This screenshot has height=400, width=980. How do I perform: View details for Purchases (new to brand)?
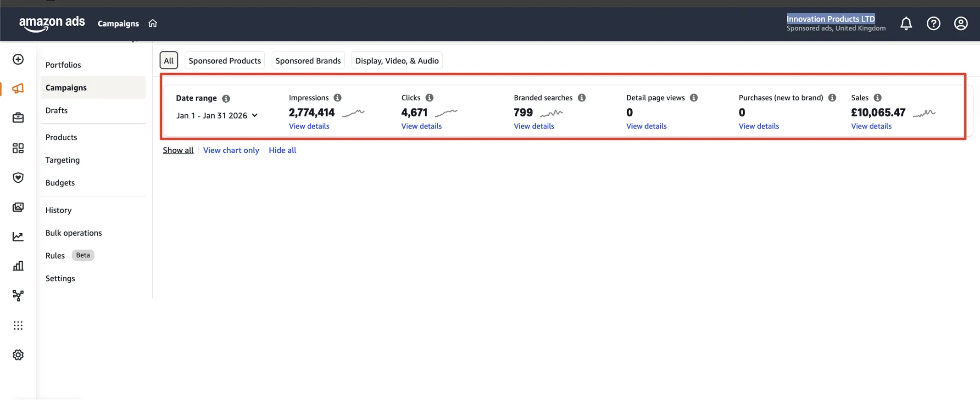tap(758, 126)
